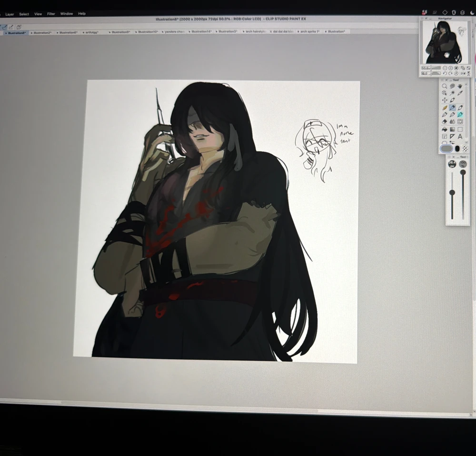The image size is (476, 456).
Task: Select the Eyedropper tool
Action: 460,93
